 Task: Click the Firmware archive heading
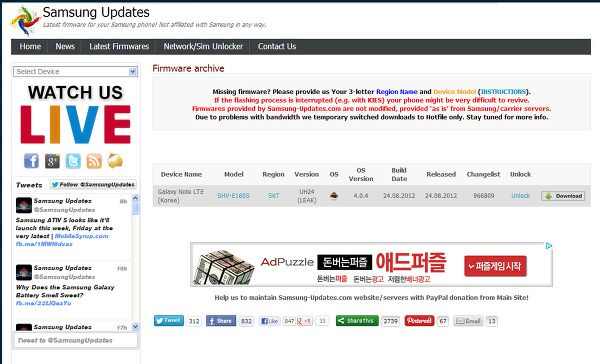188,69
